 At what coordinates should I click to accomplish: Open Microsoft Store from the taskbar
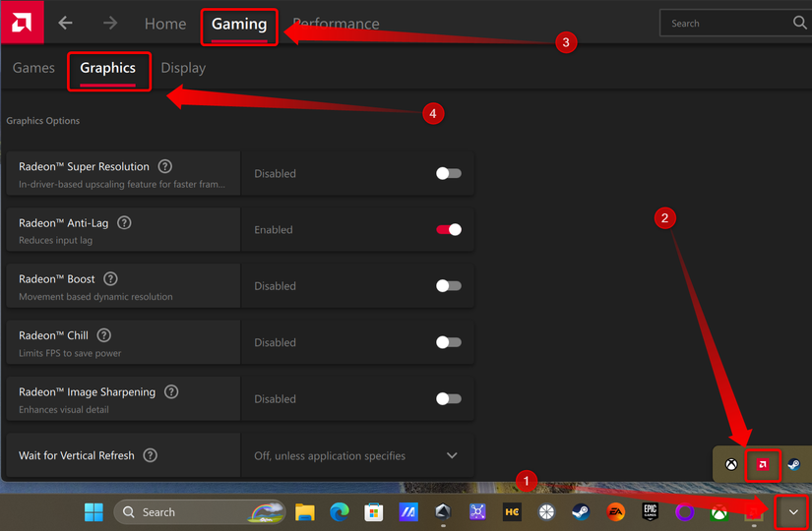(x=373, y=512)
